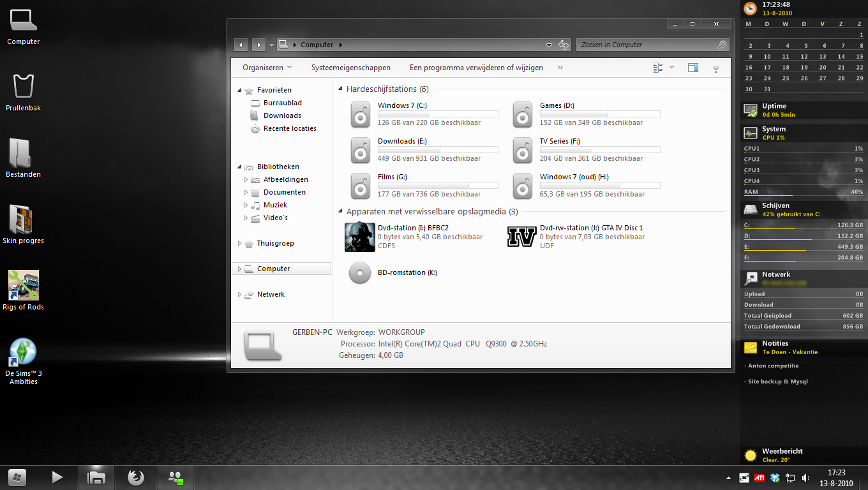
Task: Collapse the Favorieten tree section
Action: (x=240, y=91)
